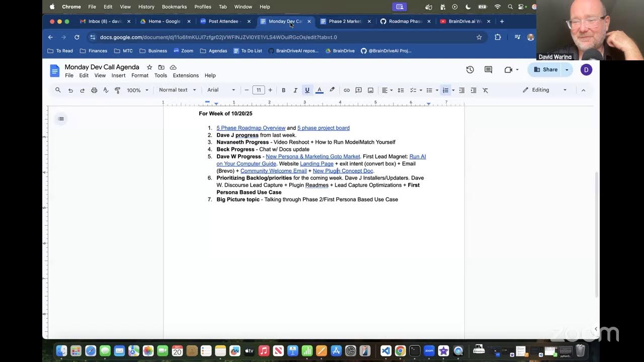Image resolution: width=644 pixels, height=362 pixels.
Task: Click the clear formatting icon
Action: [x=486, y=90]
